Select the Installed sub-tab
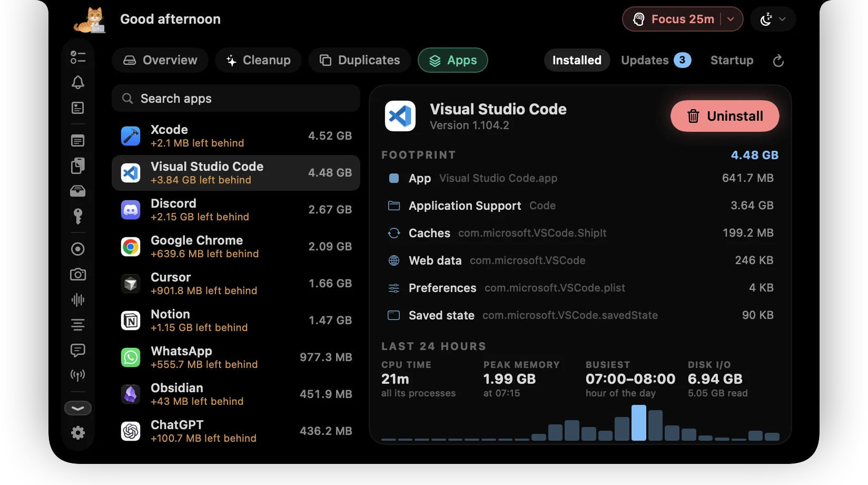The image size is (868, 485). pos(577,60)
